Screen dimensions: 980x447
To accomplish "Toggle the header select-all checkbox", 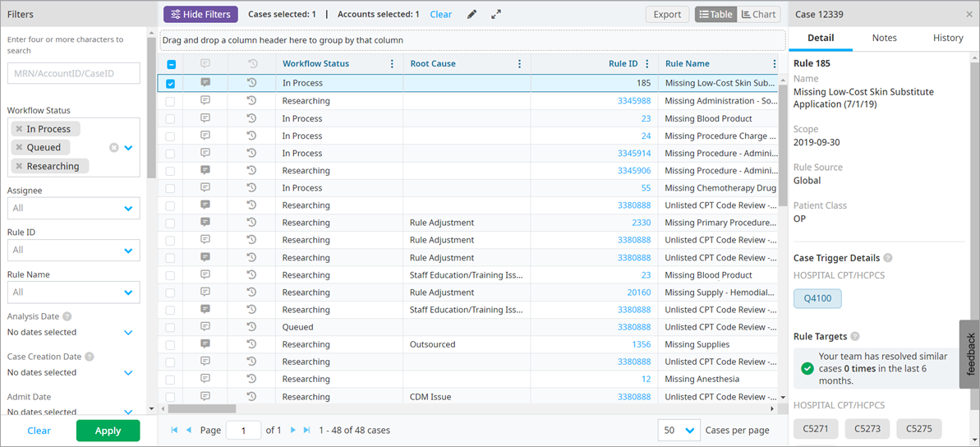I will click(171, 64).
